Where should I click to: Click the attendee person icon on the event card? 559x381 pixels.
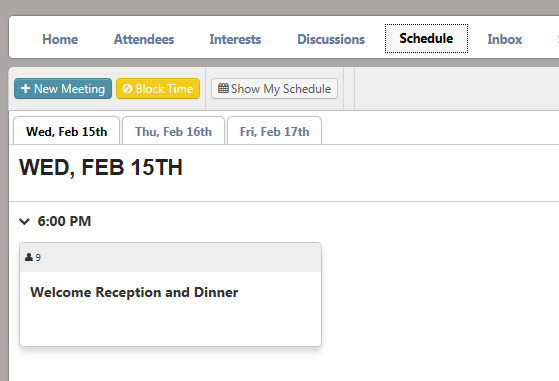pos(29,257)
